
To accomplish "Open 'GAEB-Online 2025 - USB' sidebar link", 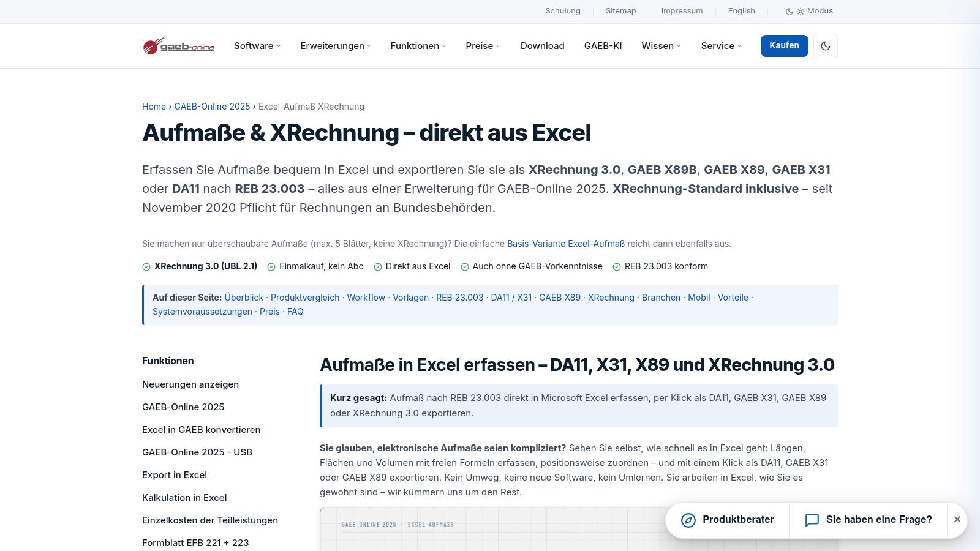I will [197, 452].
